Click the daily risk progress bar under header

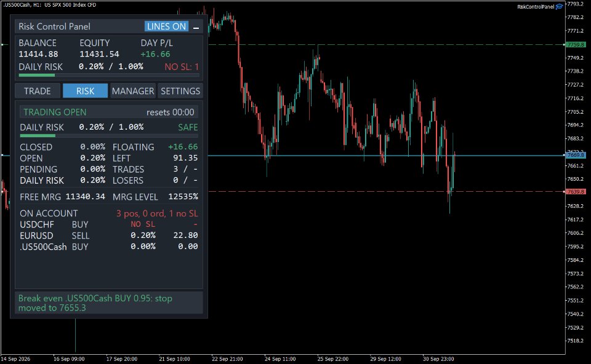pyautogui.click(x=109, y=75)
